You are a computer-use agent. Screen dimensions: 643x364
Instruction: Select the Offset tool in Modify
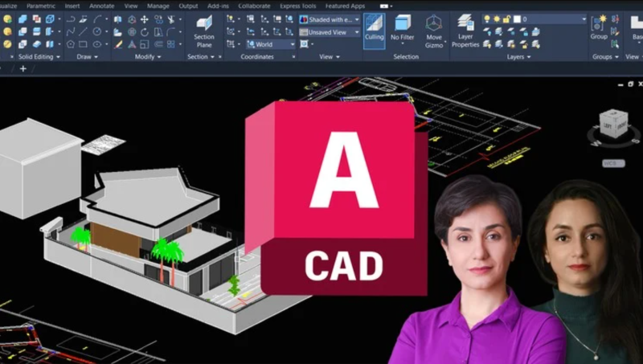[x=158, y=44]
